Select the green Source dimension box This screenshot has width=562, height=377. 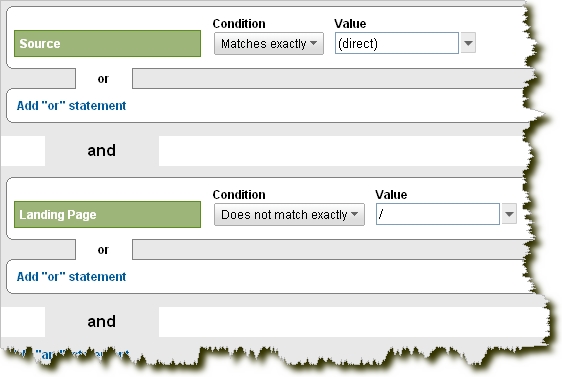[x=107, y=43]
